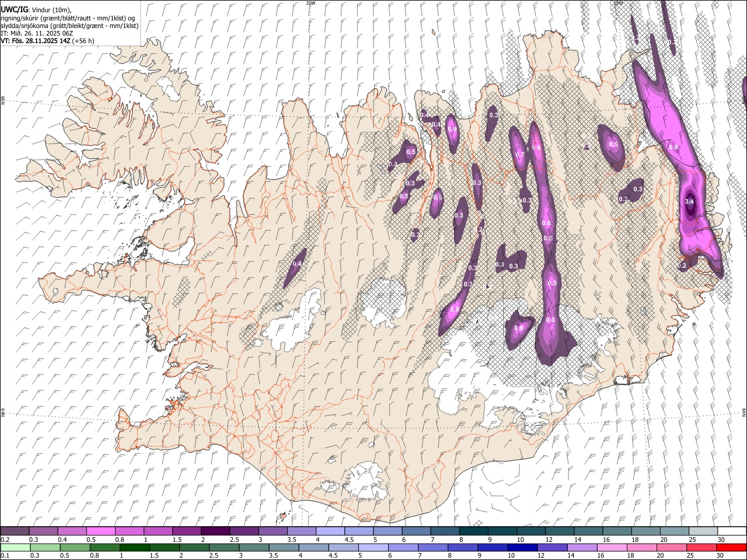This screenshot has height=560, width=747.
Task: Pick the darkest purple 2–2.5 swatch, upper scale
Action: 215,531
